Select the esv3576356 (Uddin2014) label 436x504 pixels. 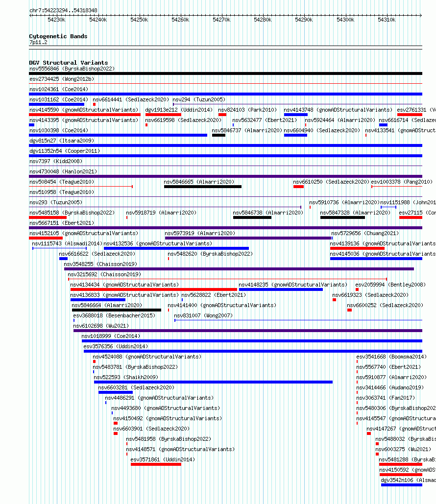(116, 346)
